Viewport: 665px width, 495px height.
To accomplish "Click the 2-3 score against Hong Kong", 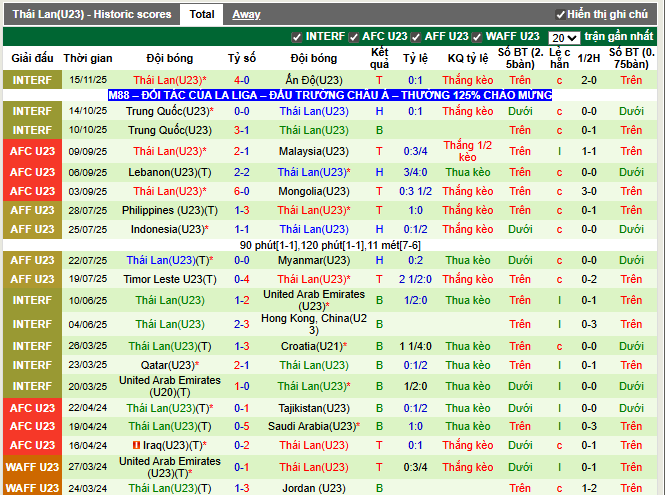I will 242,324.
